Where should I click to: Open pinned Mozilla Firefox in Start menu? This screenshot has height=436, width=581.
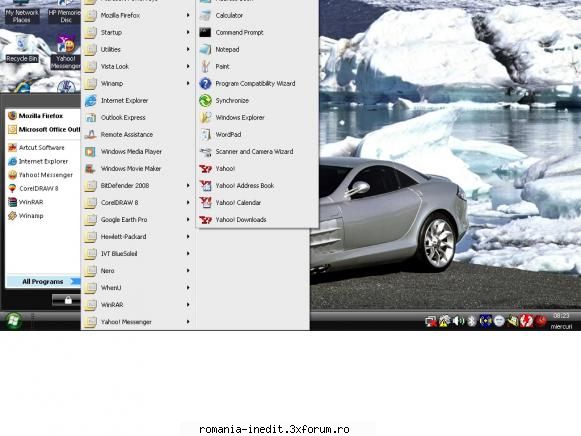pyautogui.click(x=43, y=116)
